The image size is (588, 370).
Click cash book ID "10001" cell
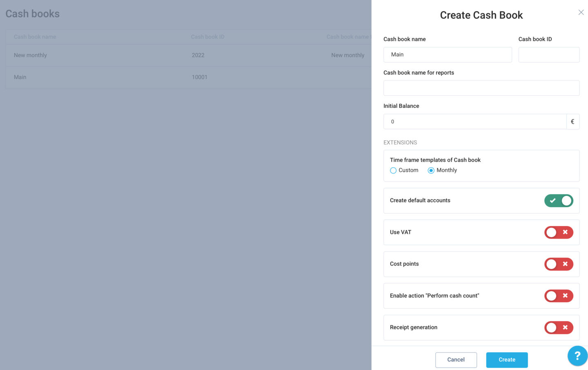coord(200,77)
